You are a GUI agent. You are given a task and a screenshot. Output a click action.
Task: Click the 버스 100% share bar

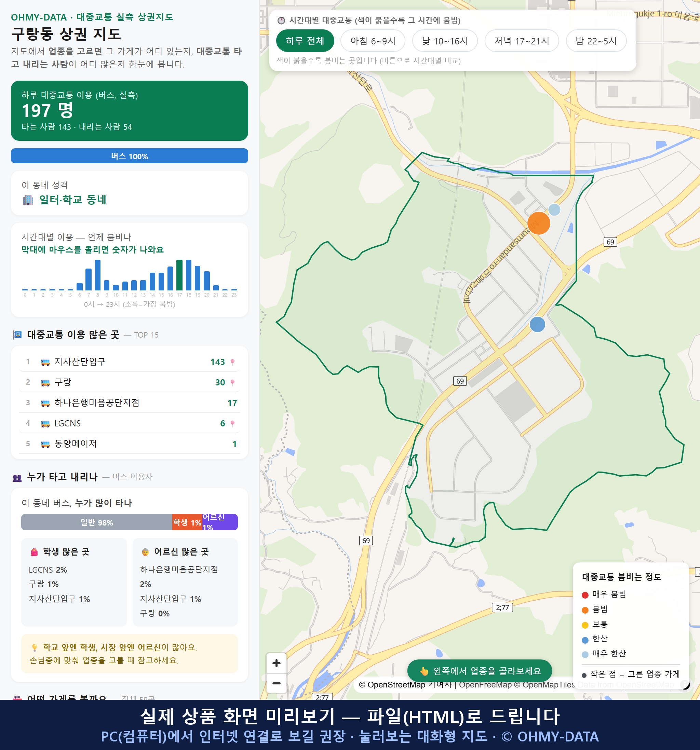[x=130, y=156]
